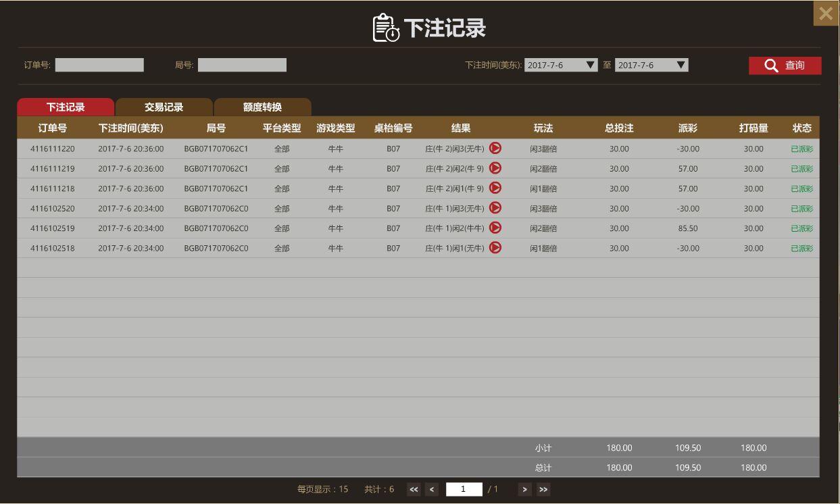Go to the first page

click(x=414, y=490)
